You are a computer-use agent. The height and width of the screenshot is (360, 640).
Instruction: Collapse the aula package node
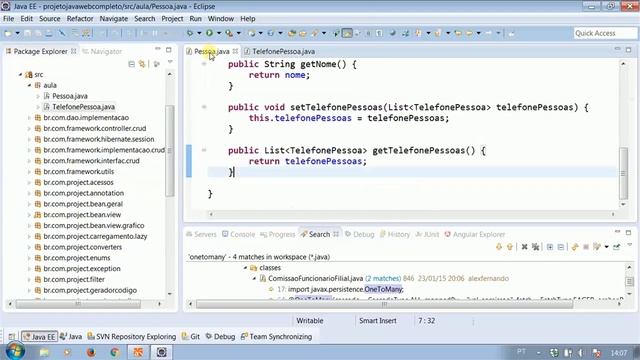coord(29,85)
